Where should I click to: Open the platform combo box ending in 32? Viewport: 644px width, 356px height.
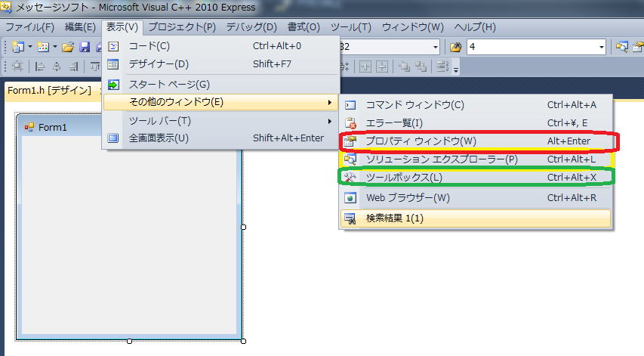coord(436,47)
